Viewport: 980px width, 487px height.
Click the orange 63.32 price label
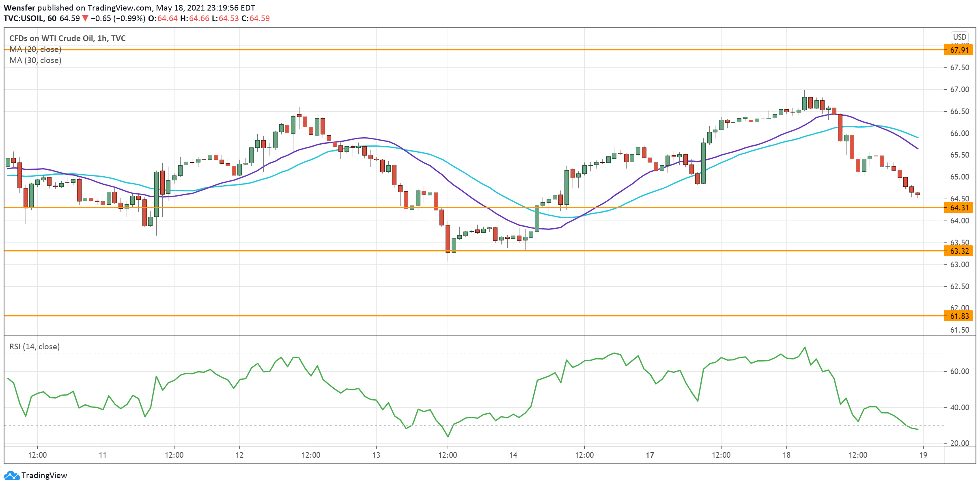959,251
